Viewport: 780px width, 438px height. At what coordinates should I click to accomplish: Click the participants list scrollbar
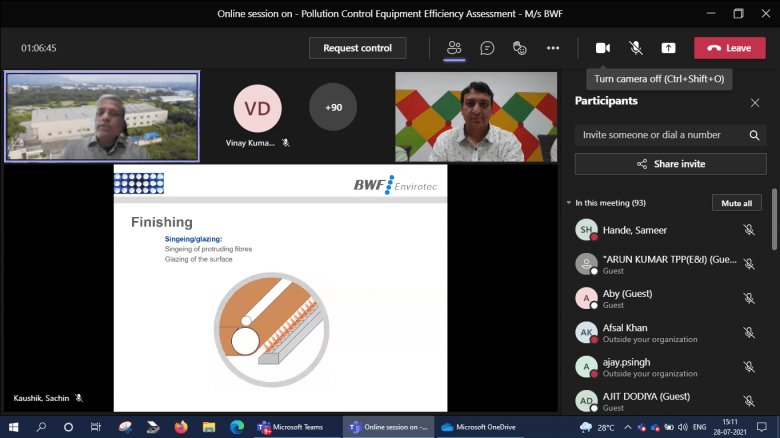pos(774,220)
